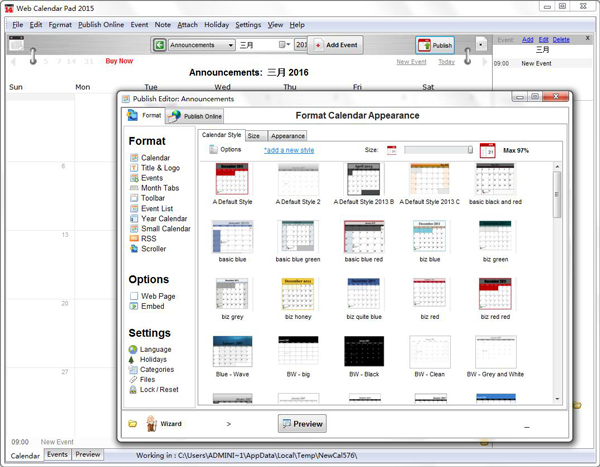Click the green back arrow toolbar icon
Viewport: 600px width, 467px height.
coord(160,45)
